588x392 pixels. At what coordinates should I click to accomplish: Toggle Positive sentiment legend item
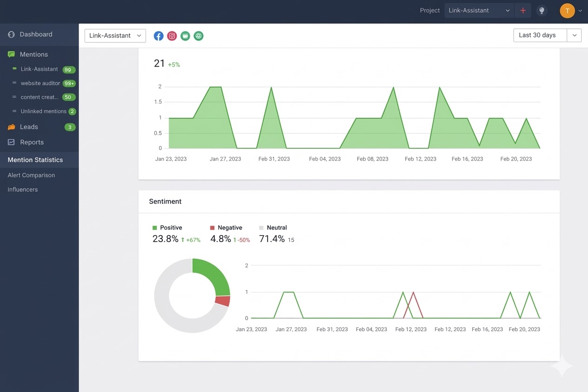(x=167, y=228)
